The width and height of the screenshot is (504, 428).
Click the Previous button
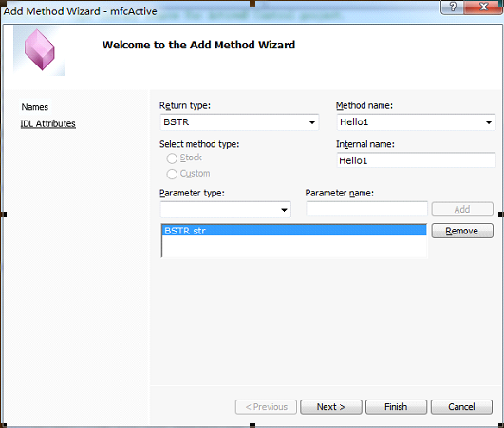(266, 407)
